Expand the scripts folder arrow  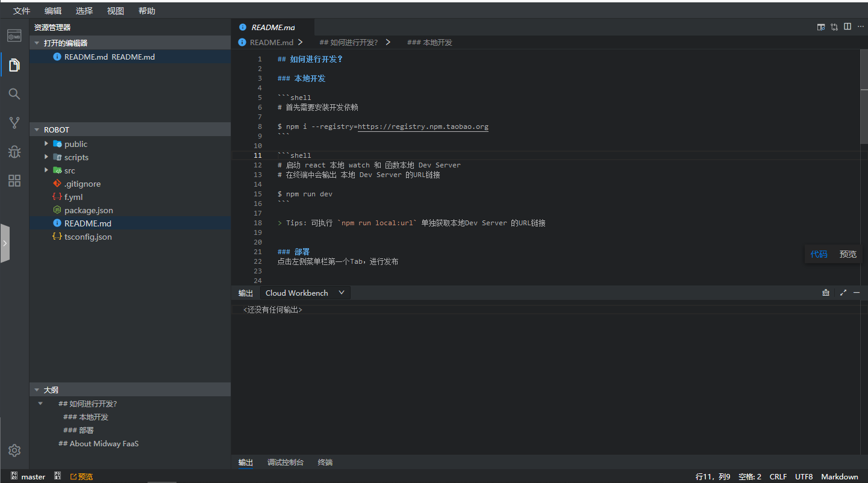click(x=46, y=157)
